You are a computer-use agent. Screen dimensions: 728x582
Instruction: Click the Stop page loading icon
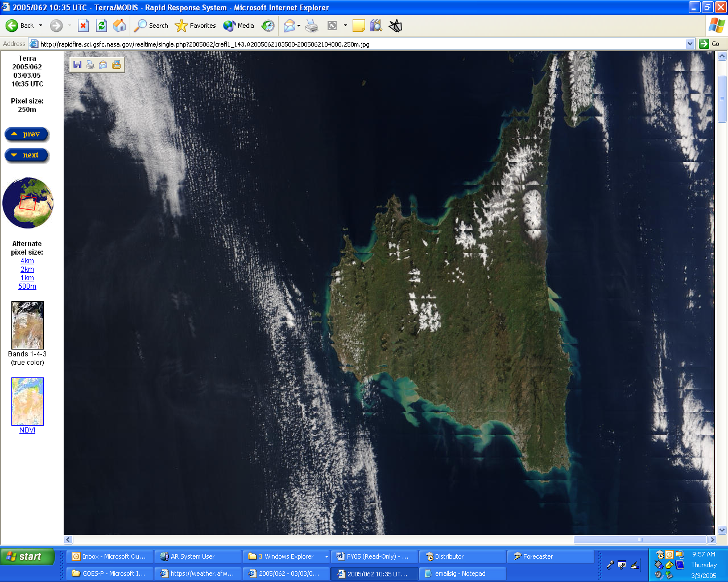click(83, 26)
